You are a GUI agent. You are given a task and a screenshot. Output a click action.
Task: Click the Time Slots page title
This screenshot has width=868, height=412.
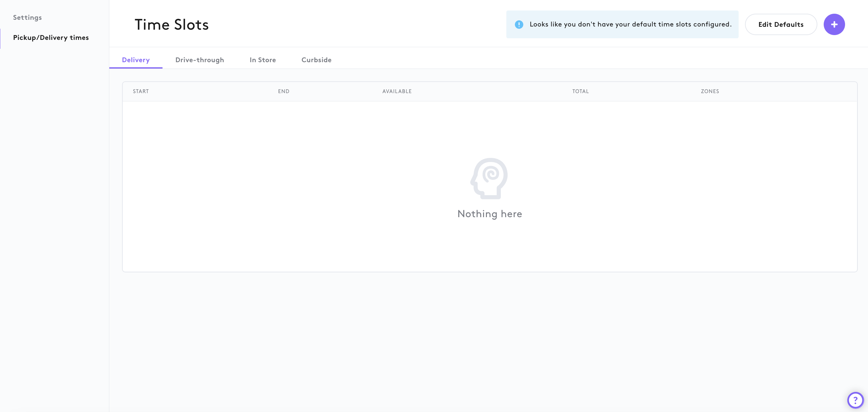[171, 25]
